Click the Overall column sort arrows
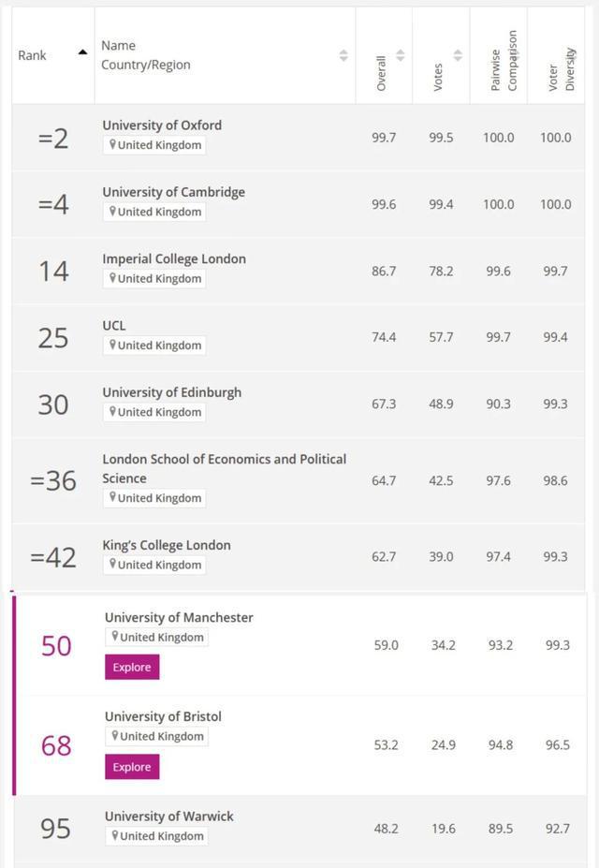This screenshot has width=599, height=868. click(401, 55)
